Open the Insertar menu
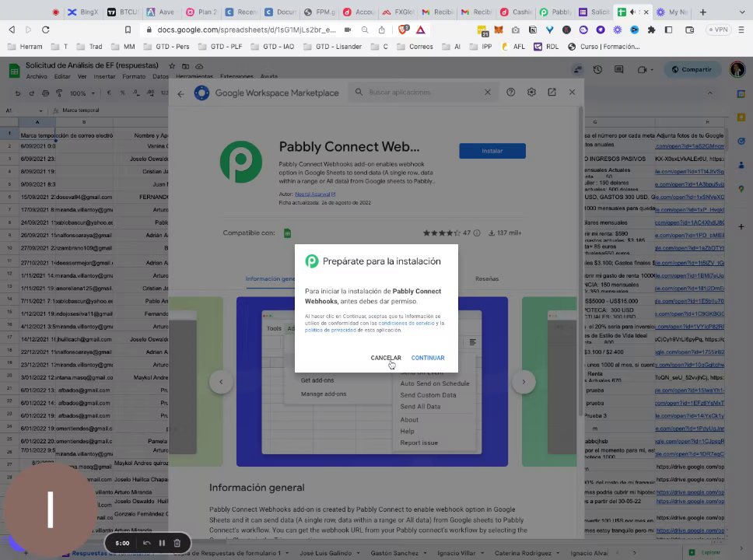753x560 pixels. (104, 76)
